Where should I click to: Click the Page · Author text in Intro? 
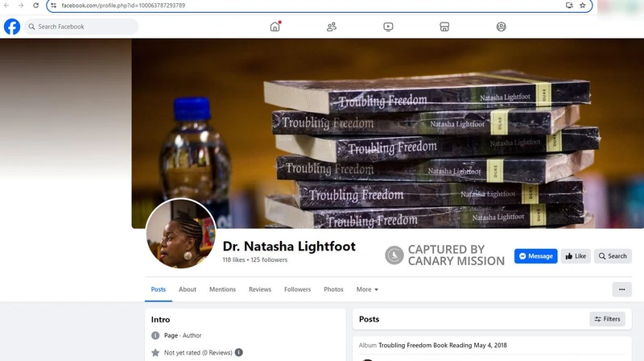coord(183,335)
